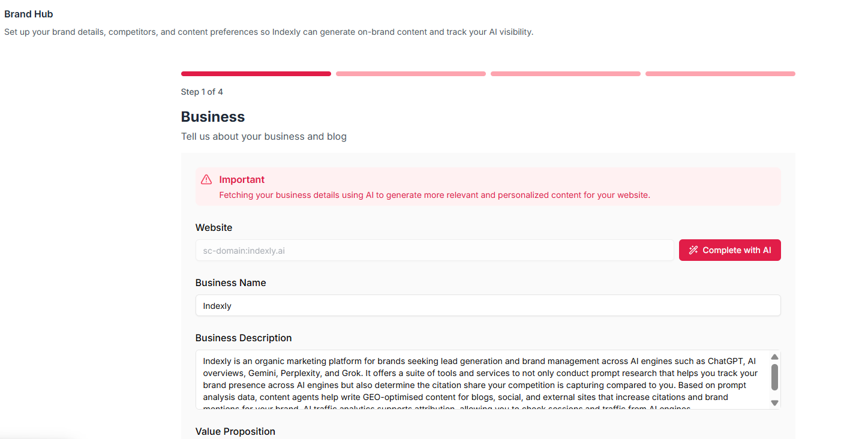
Task: Click the Business section heading
Action: (x=213, y=116)
